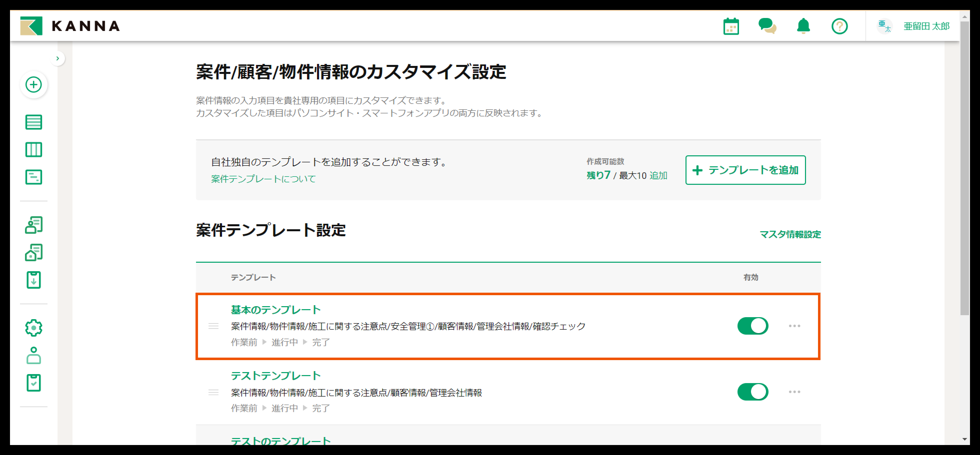Open the chat messages icon
980x455 pixels.
point(767,26)
